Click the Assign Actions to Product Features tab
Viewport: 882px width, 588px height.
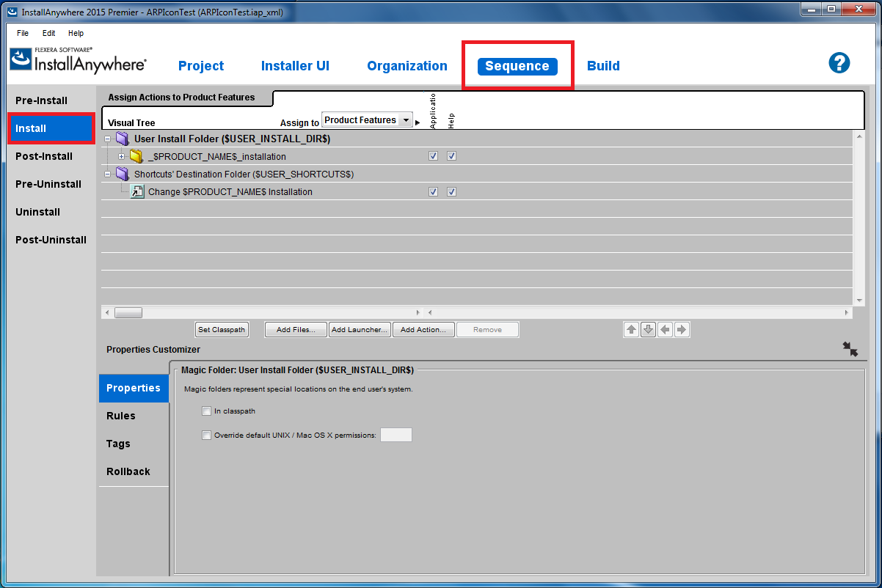(182, 98)
